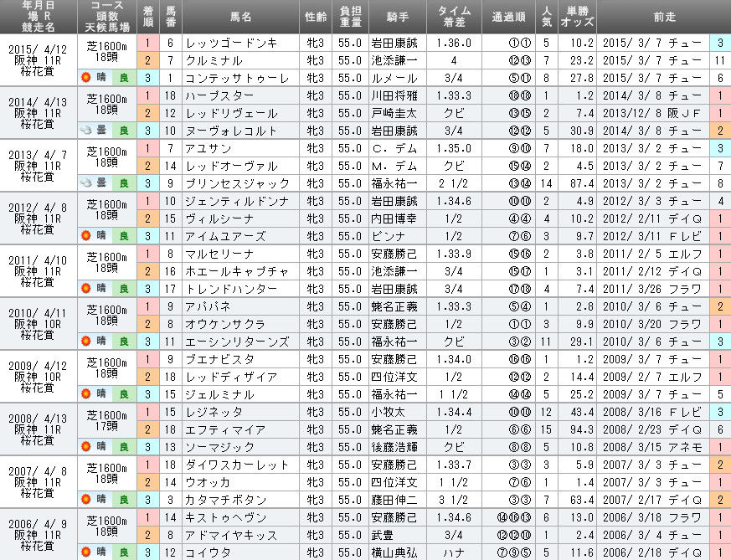Select horse name コンテッサトゥーレ
The width and height of the screenshot is (731, 560).
pos(237,79)
